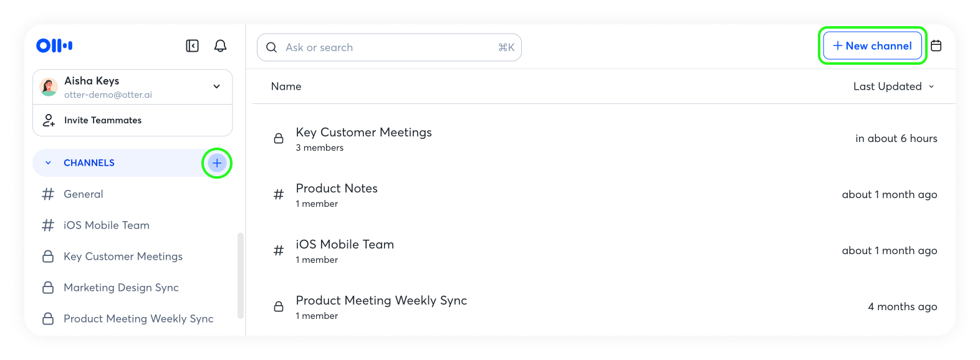The width and height of the screenshot is (980, 360).
Task: Expand the Aisha Keys account dropdown
Action: click(x=216, y=87)
